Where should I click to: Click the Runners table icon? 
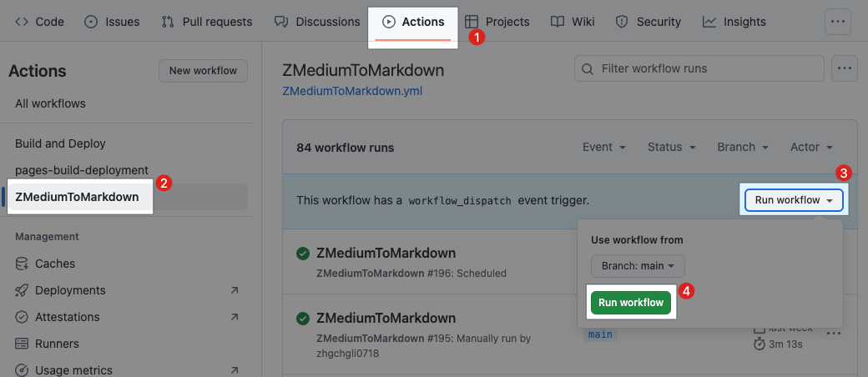point(22,344)
